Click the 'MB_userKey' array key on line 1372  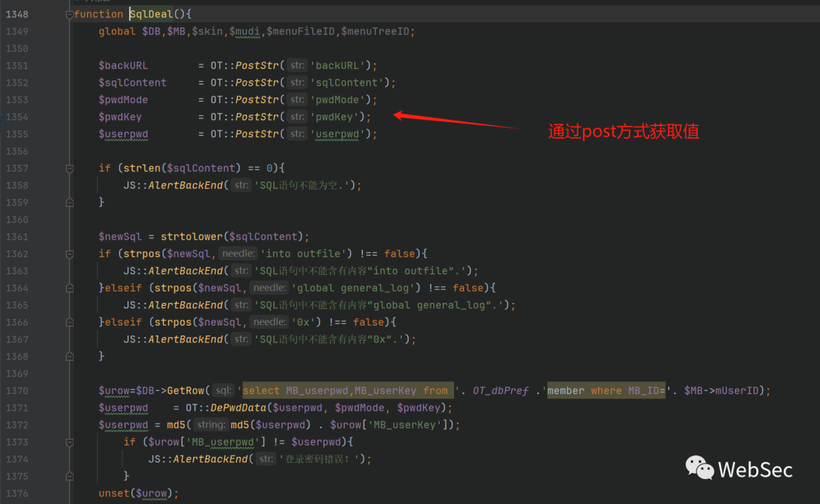405,425
